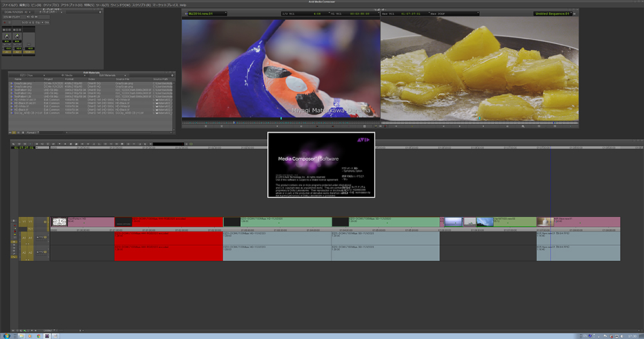Click step backward button under record monitor
Image resolution: width=644 pixels, height=339 pixels.
click(444, 126)
